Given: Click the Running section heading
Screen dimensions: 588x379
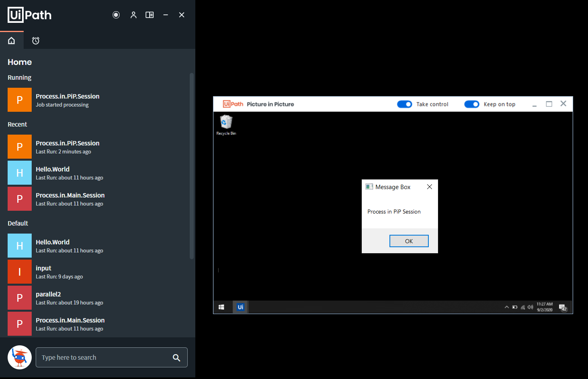Looking at the screenshot, I should (19, 77).
